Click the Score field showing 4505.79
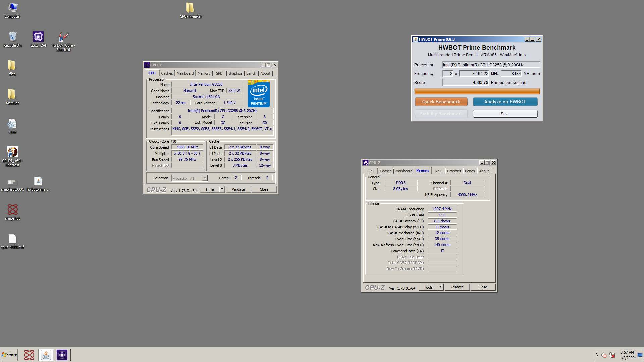This screenshot has width=644, height=362. tap(466, 82)
